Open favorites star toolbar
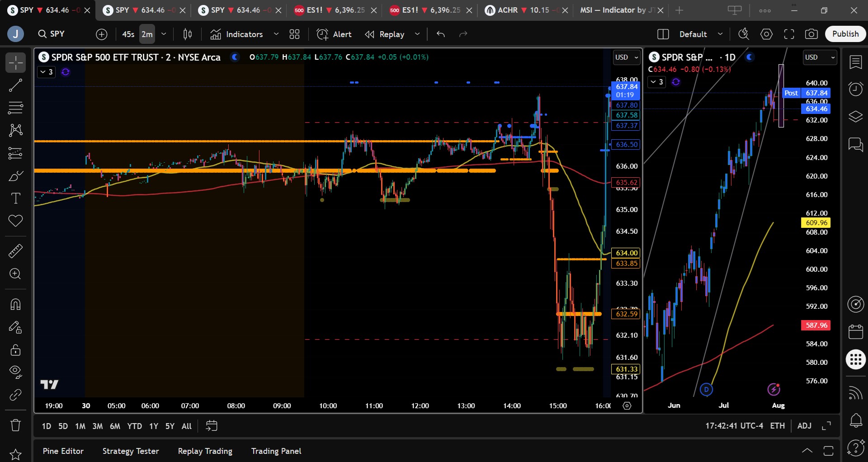Viewport: 868px width, 462px height. tap(15, 454)
